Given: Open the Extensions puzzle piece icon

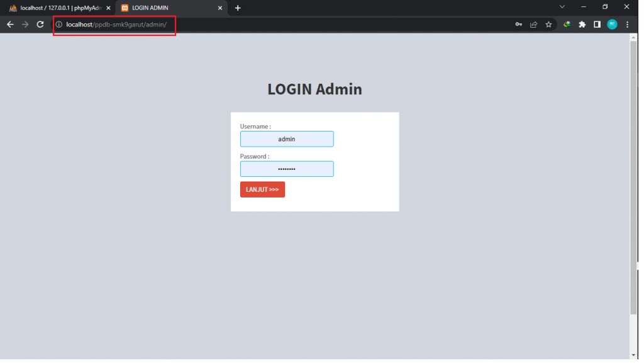Looking at the screenshot, I should tap(582, 24).
